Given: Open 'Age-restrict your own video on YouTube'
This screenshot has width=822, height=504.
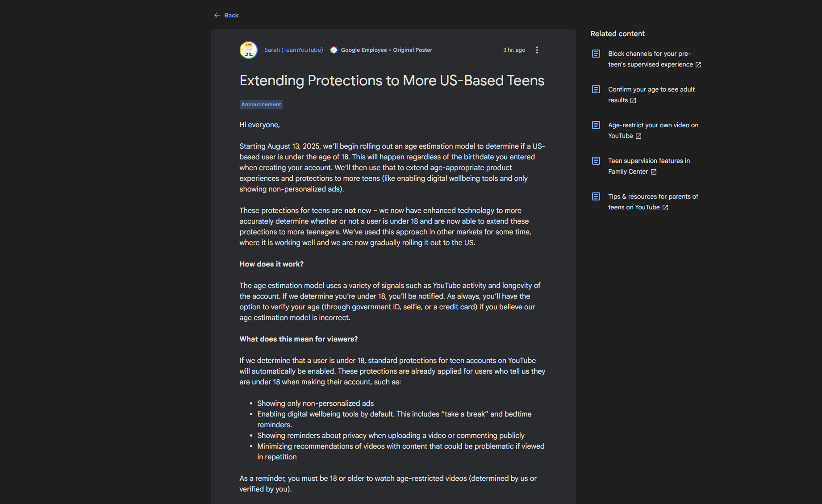Looking at the screenshot, I should [653, 125].
